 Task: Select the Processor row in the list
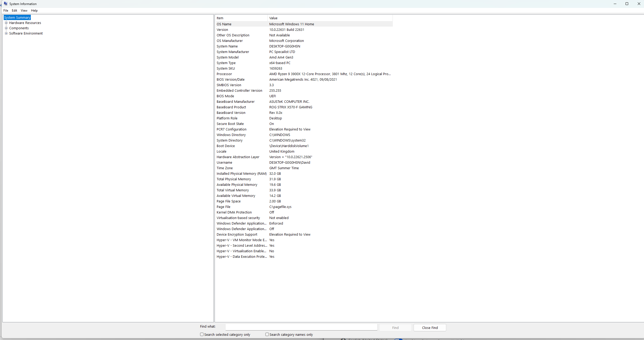click(304, 74)
